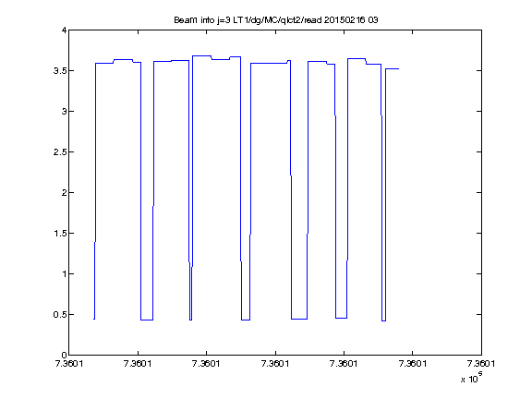The image size is (532, 399).
Task: Click the final short plateau ending the trace
Action: (x=393, y=69)
